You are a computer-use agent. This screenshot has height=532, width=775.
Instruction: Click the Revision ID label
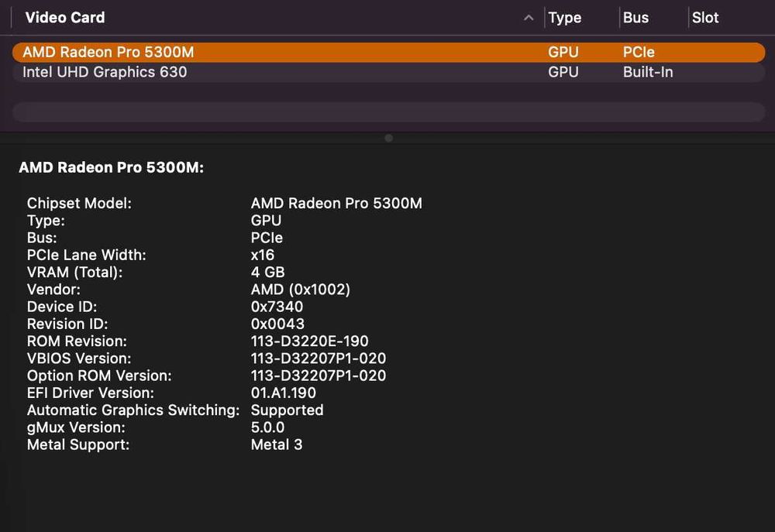coord(67,324)
